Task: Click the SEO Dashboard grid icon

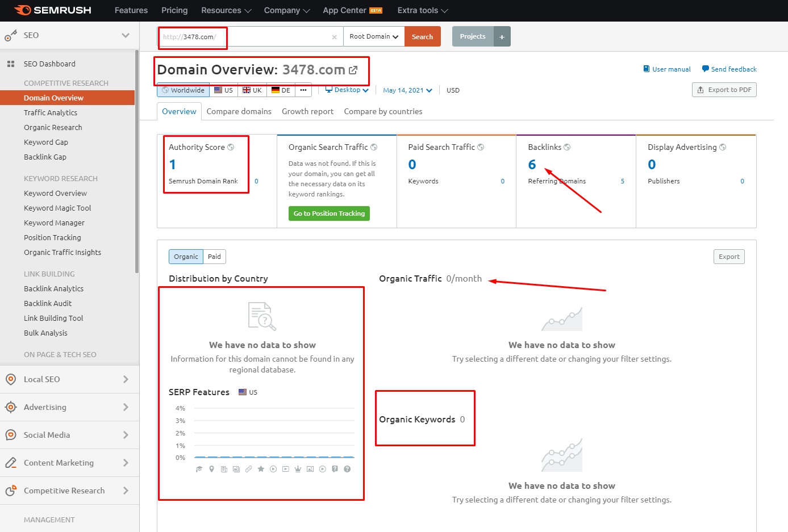Action: 11,64
